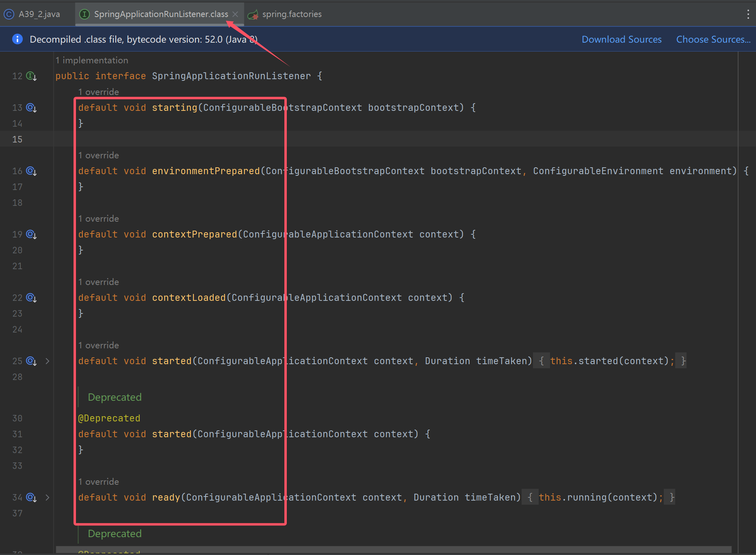Click the Download Sources link

[622, 39]
